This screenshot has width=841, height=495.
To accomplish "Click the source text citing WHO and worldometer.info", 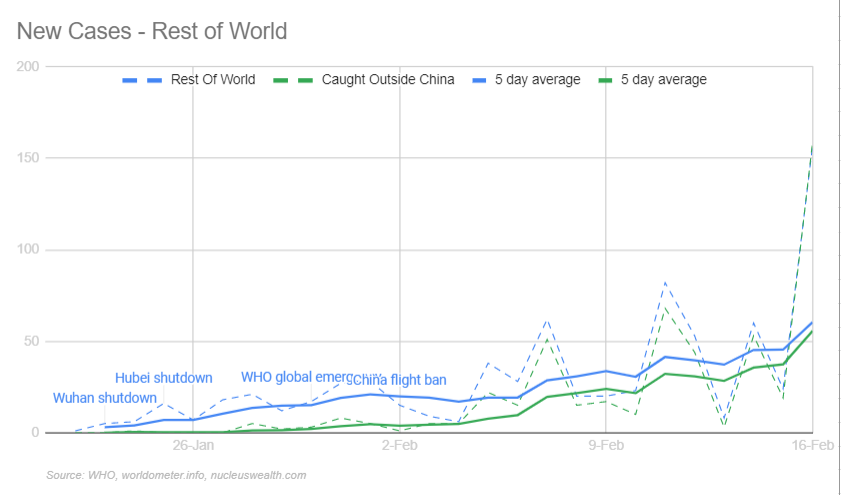I will [176, 475].
